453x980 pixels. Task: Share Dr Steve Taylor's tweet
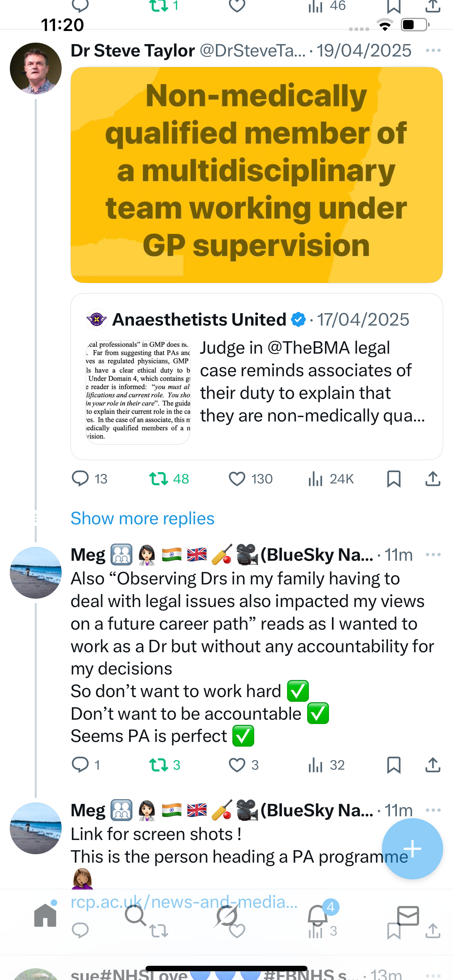coord(433,479)
